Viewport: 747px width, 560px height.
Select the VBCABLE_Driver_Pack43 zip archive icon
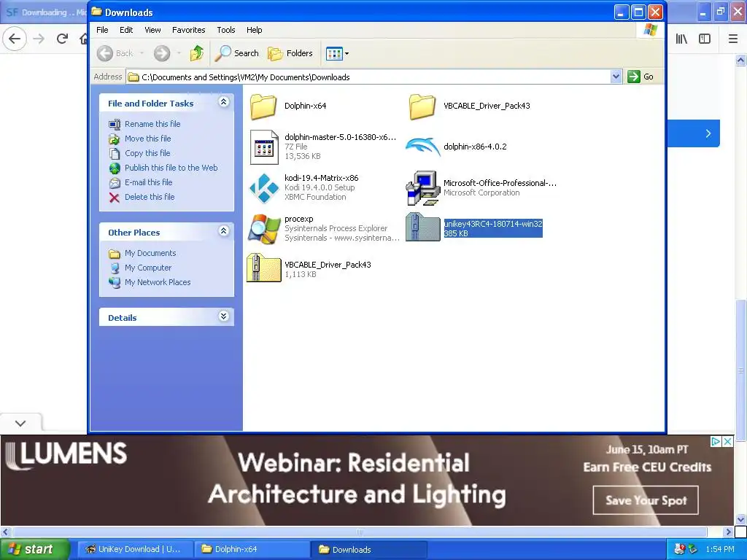pos(264,268)
